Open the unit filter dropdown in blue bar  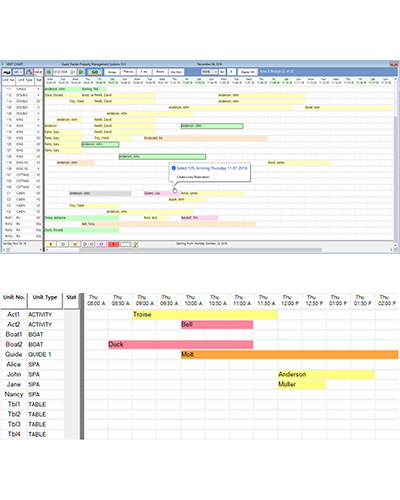pyautogui.click(x=209, y=72)
